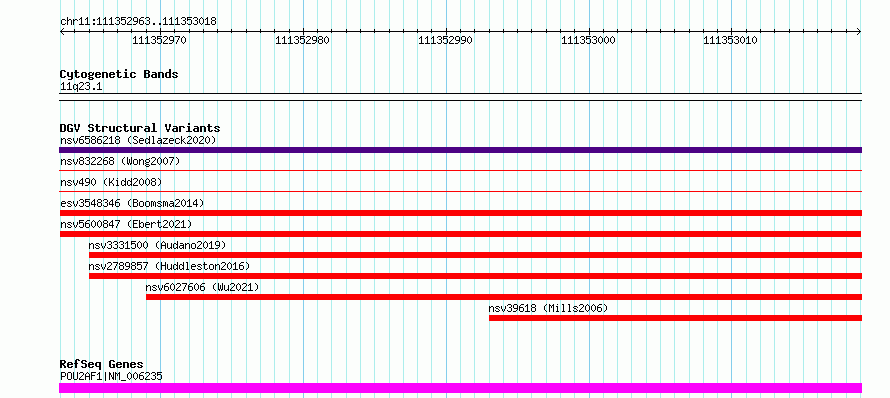Click the 111353010 ruler position label
This screenshot has width=890, height=398.
click(731, 40)
